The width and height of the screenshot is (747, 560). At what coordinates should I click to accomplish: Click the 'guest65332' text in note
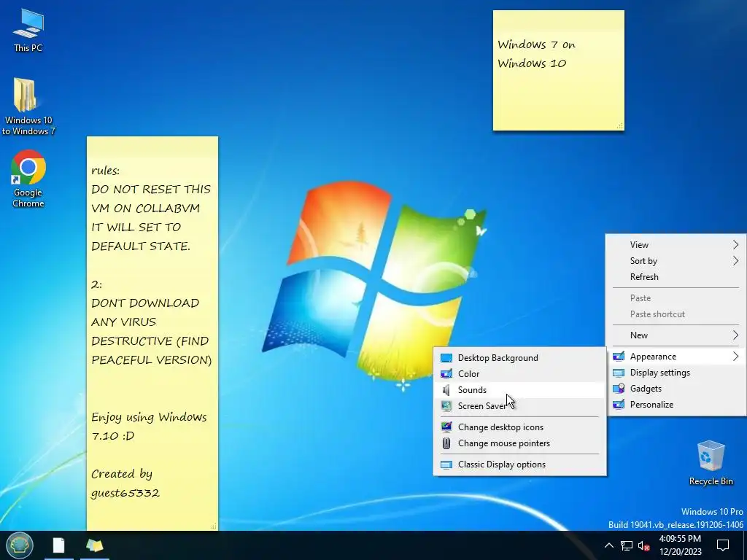[x=125, y=494]
